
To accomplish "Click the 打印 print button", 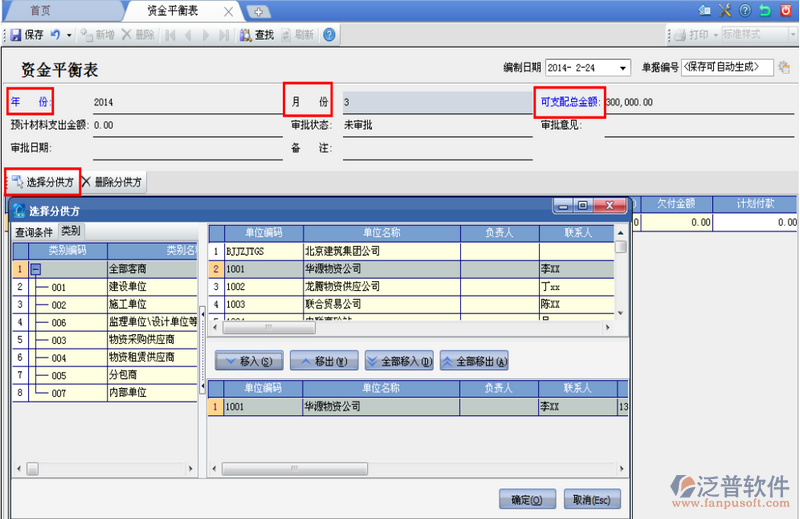I will pos(692,35).
